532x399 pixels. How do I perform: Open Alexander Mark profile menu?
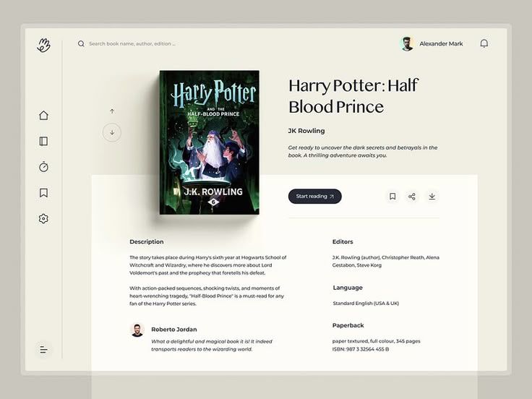point(432,44)
